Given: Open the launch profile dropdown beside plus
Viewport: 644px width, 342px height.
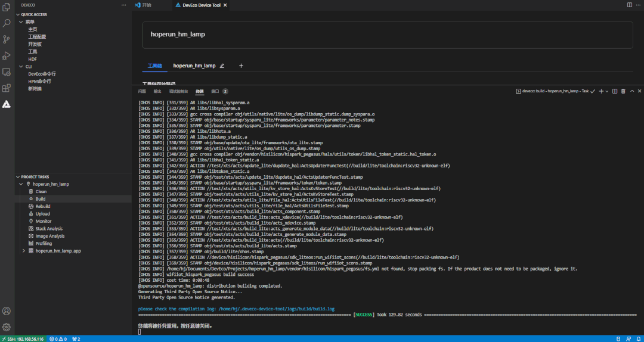Looking at the screenshot, I should pyautogui.click(x=607, y=91).
